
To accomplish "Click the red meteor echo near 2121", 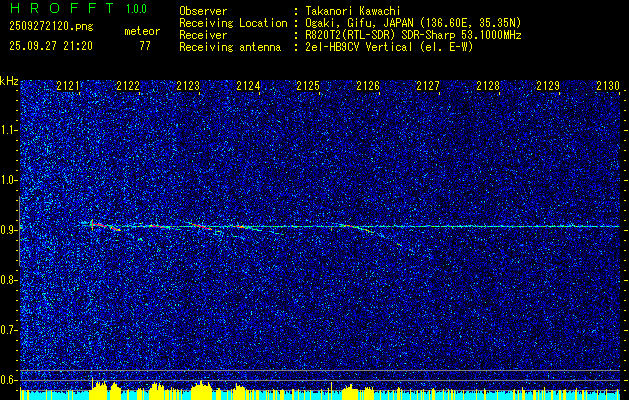I will [x=106, y=226].
